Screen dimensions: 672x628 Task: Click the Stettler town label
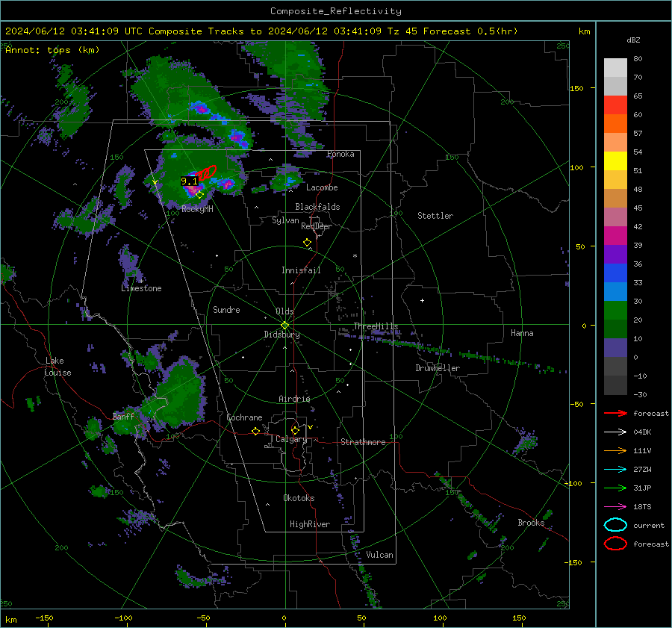pyautogui.click(x=435, y=216)
